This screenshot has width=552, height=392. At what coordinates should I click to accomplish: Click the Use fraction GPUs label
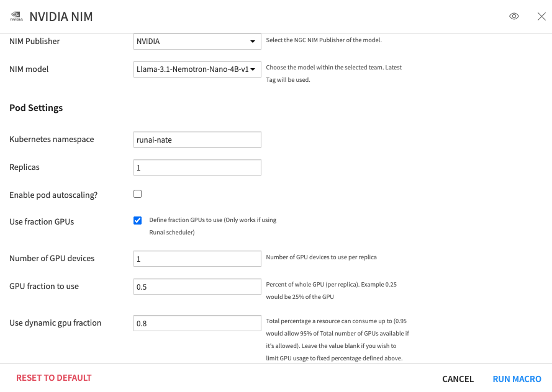[x=42, y=222]
